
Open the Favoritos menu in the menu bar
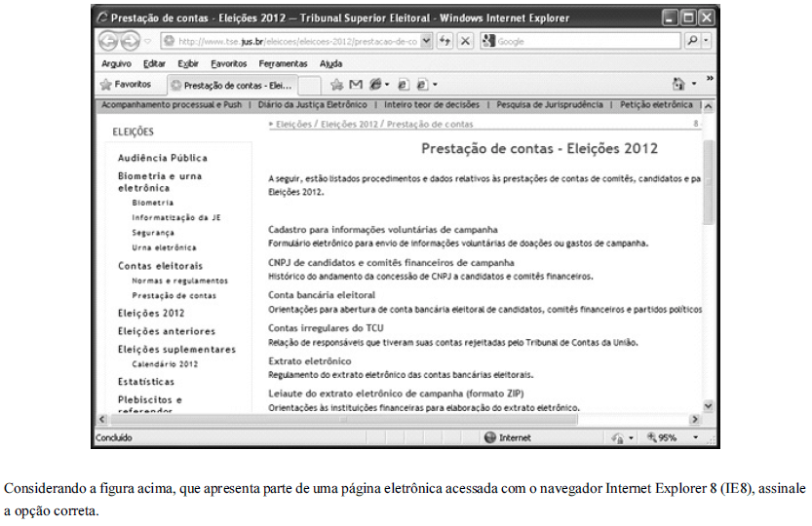(x=228, y=63)
